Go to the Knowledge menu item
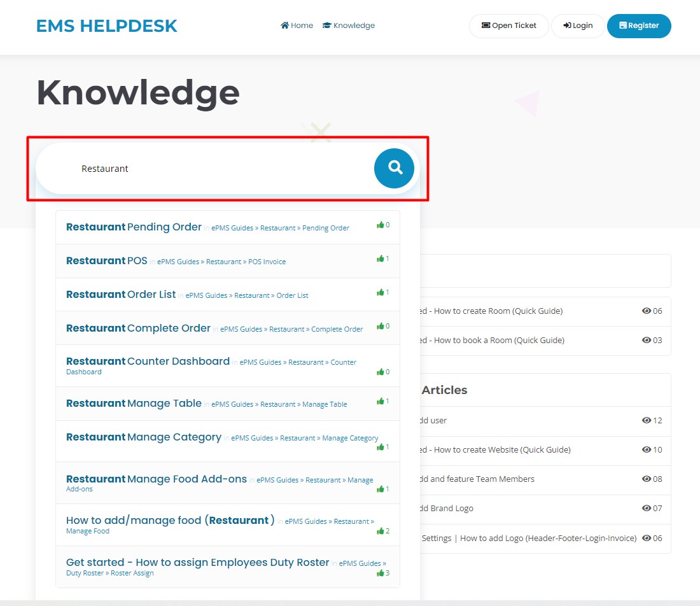 pyautogui.click(x=349, y=25)
